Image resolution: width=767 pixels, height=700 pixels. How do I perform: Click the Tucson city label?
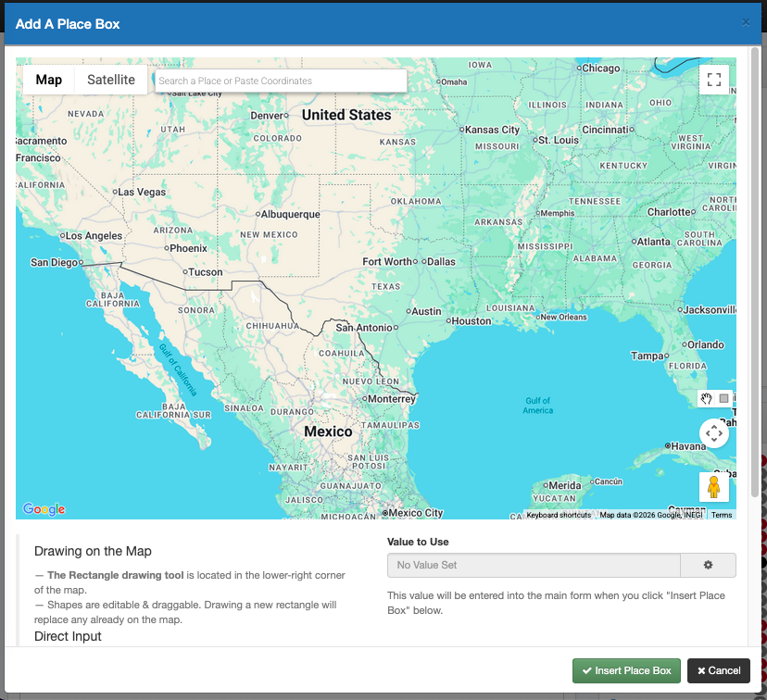[x=206, y=272]
